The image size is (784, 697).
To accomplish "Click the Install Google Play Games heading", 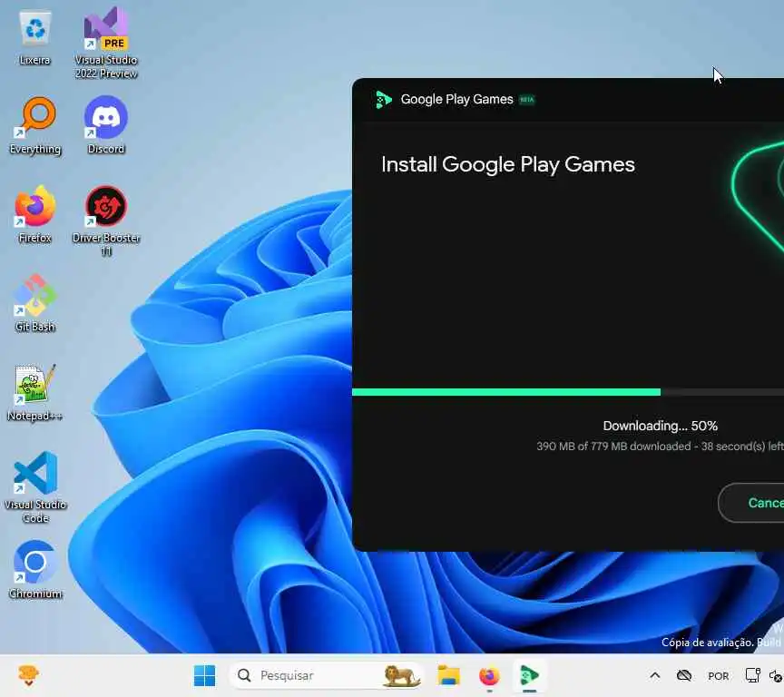I will (508, 164).
